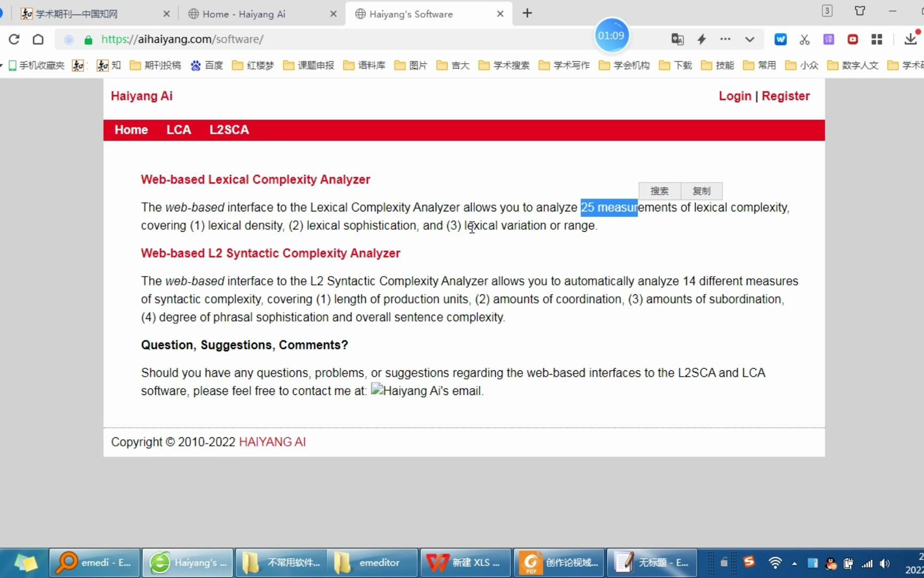Open the 无标题 EmEditor taskbar item
This screenshot has width=924, height=578.
(x=652, y=562)
